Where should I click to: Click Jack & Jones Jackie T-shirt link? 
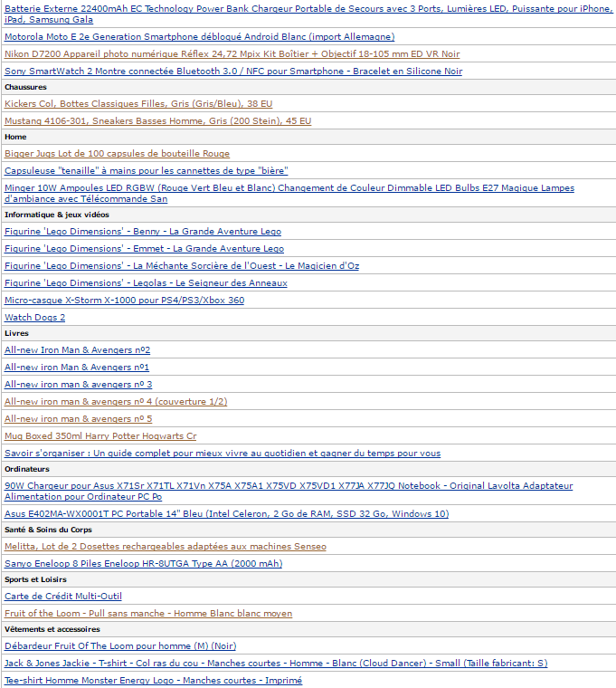pos(276,663)
